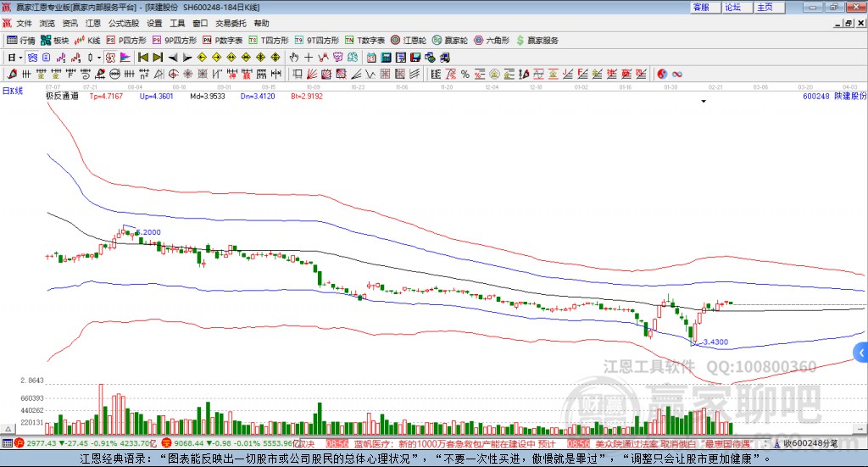The image size is (868, 467).
Task: Switch to the K线 chart view
Action: pos(87,41)
